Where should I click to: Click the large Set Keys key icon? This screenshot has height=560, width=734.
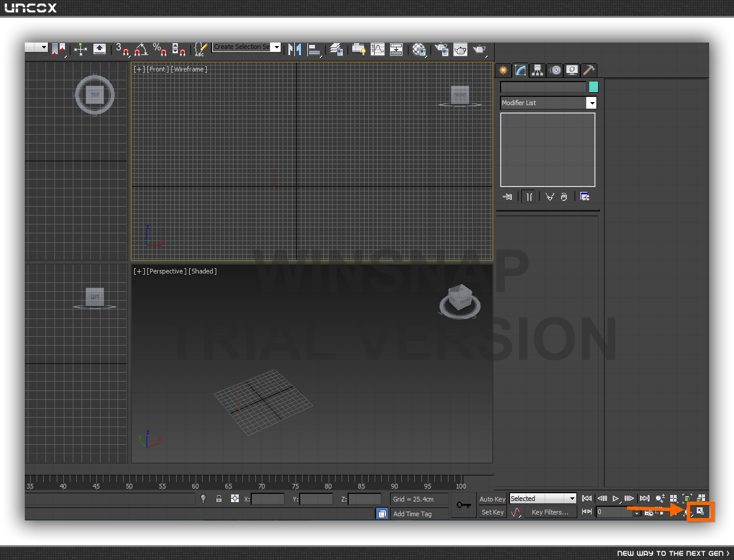464,506
